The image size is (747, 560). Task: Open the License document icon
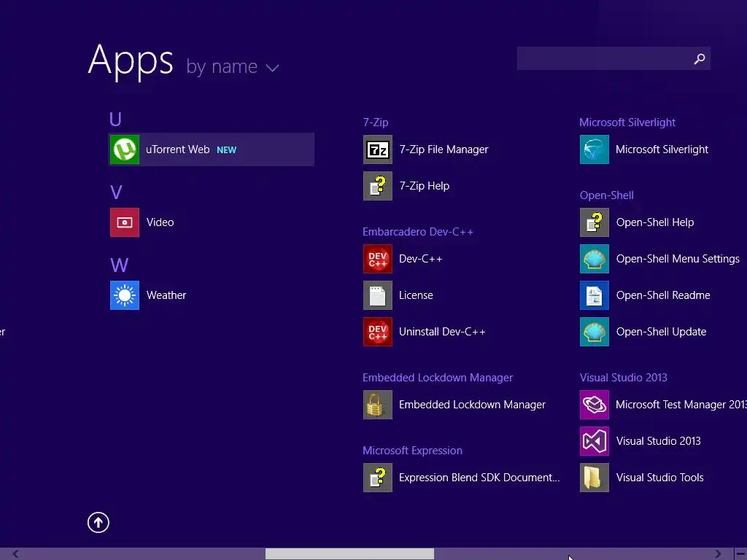pos(378,295)
